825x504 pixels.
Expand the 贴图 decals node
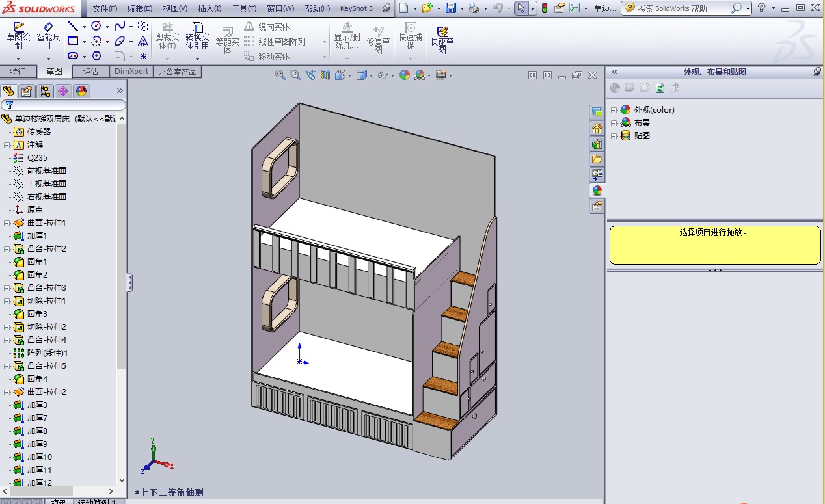[614, 136]
